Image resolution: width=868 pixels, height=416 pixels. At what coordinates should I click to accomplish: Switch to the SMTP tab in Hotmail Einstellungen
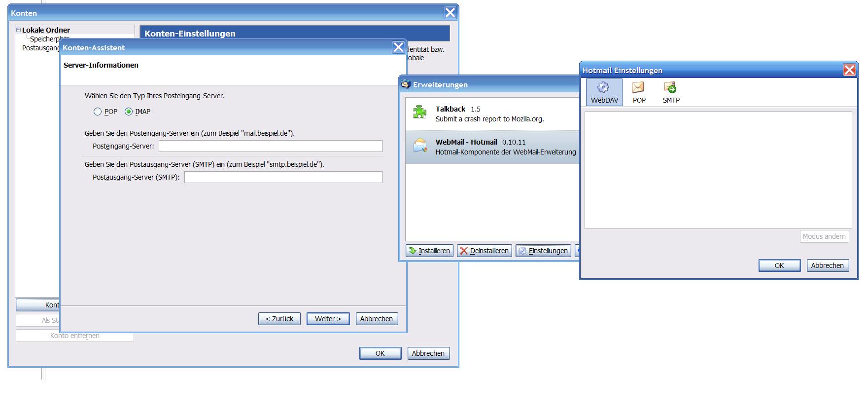click(x=671, y=92)
